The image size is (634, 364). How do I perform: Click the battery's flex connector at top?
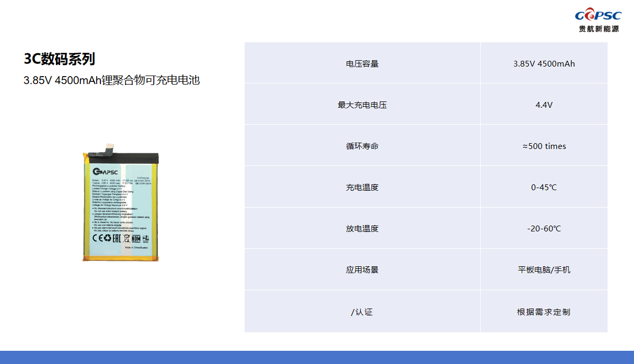110,147
